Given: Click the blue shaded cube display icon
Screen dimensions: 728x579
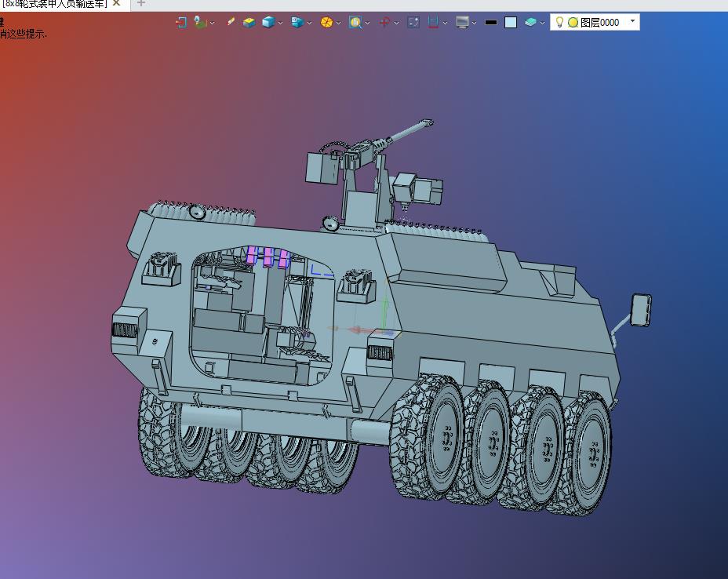Looking at the screenshot, I should [x=268, y=22].
